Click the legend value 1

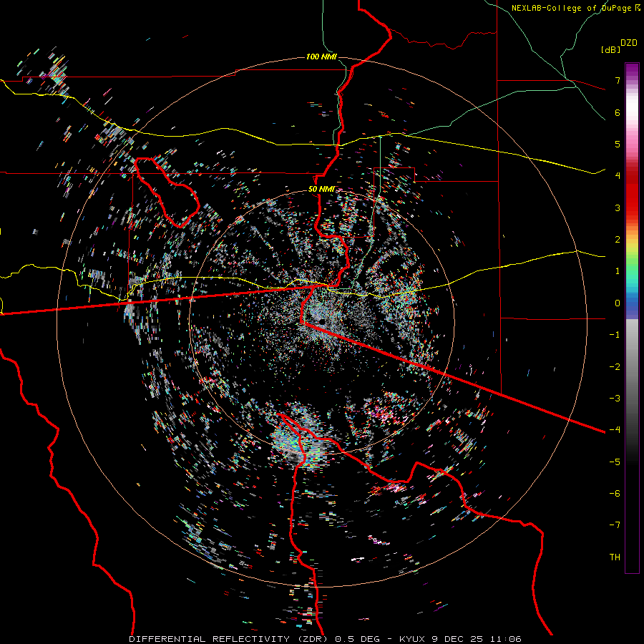618,271
